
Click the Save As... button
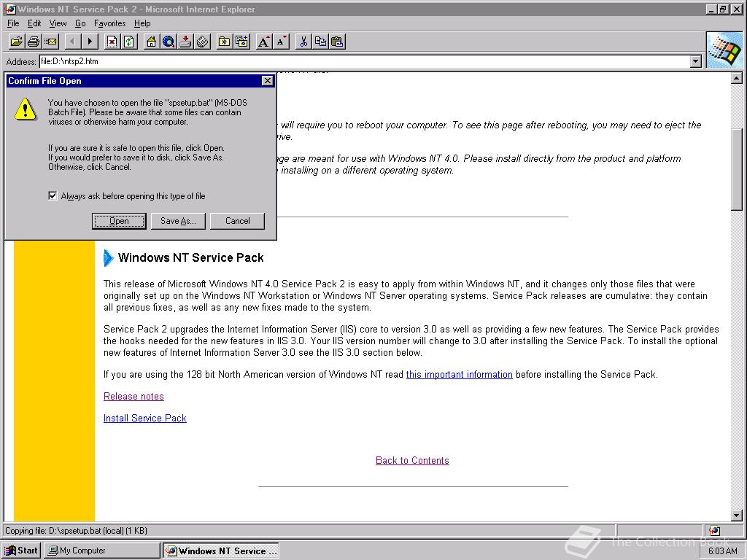(178, 221)
